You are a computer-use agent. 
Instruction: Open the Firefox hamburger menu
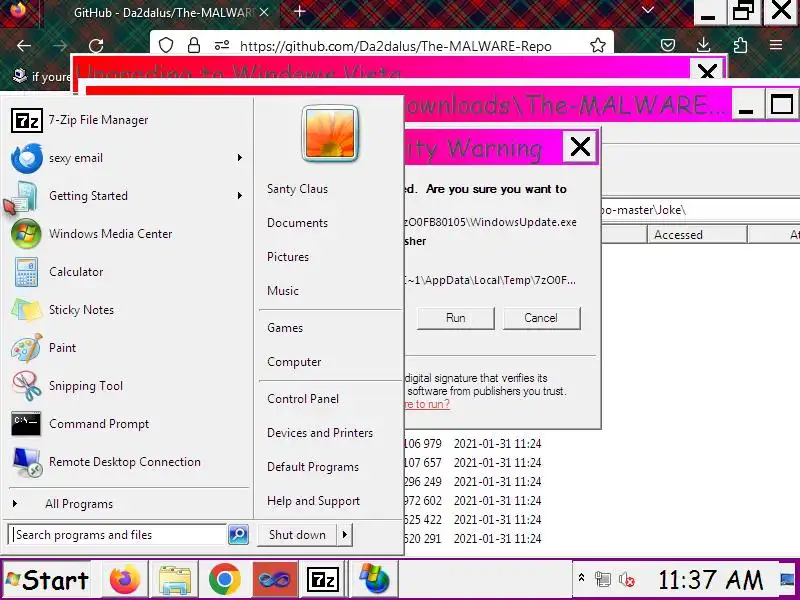(776, 45)
